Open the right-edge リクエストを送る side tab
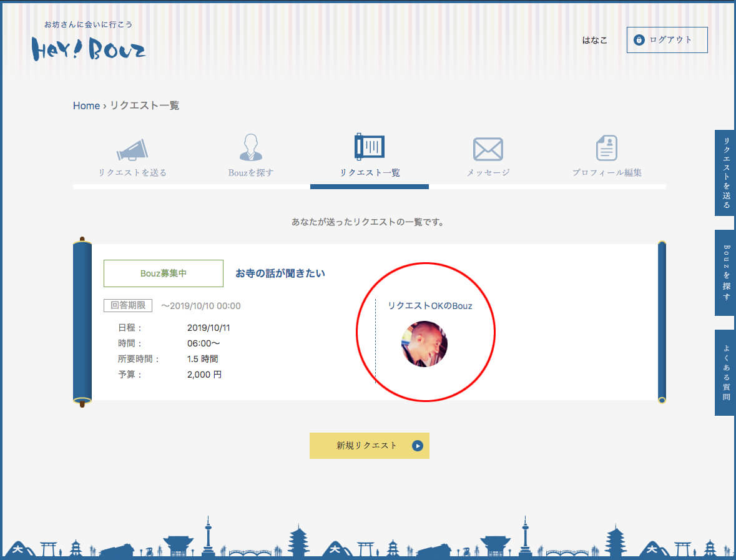This screenshot has width=736, height=560. pyautogui.click(x=725, y=173)
